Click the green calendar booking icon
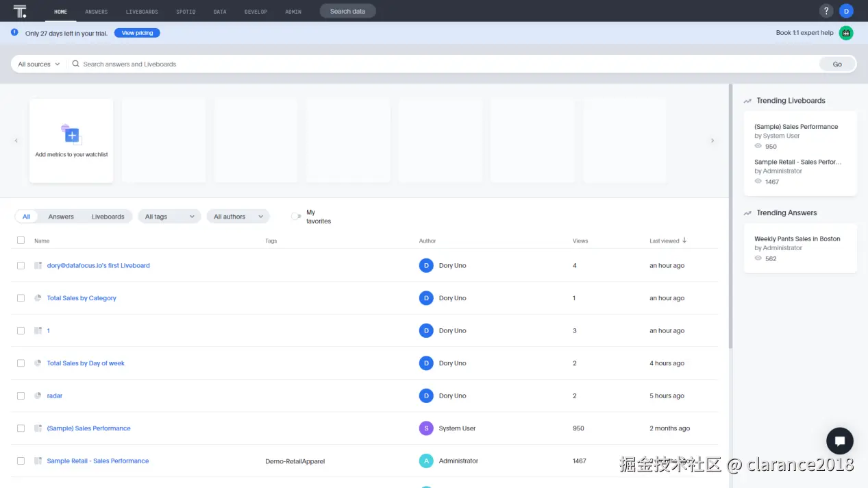 [x=846, y=32]
